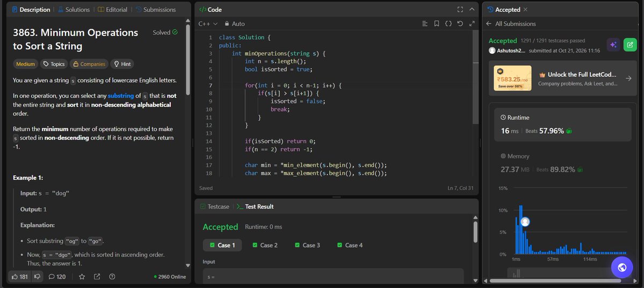The height and width of the screenshot is (288, 644).
Task: Select Case 1 test case
Action: point(222,245)
